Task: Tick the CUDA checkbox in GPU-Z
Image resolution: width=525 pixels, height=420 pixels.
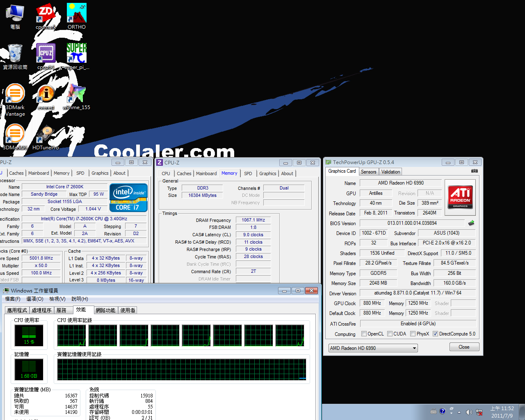Action: 390,334
